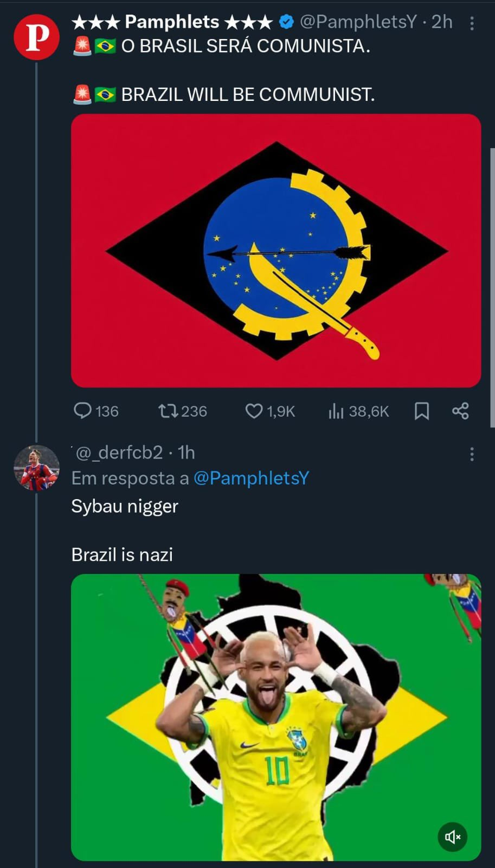Open the @_derfcb2 avatar
Image resolution: width=495 pixels, height=868 pixels.
point(36,468)
